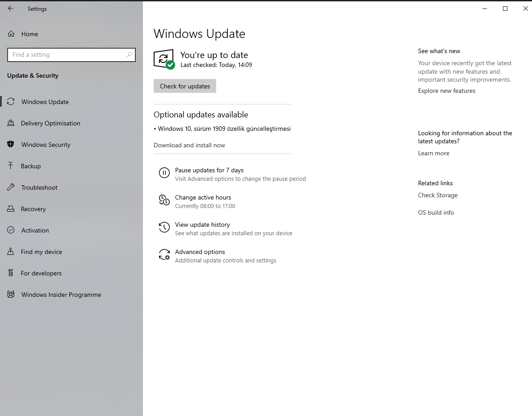Open the OS build info link
This screenshot has height=416, width=532.
[x=436, y=212]
